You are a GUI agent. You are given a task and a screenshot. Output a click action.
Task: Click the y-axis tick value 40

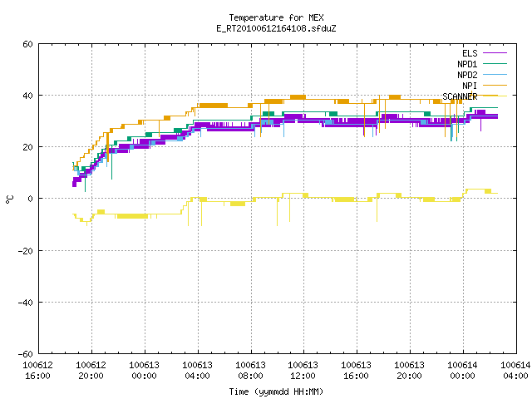27,96
